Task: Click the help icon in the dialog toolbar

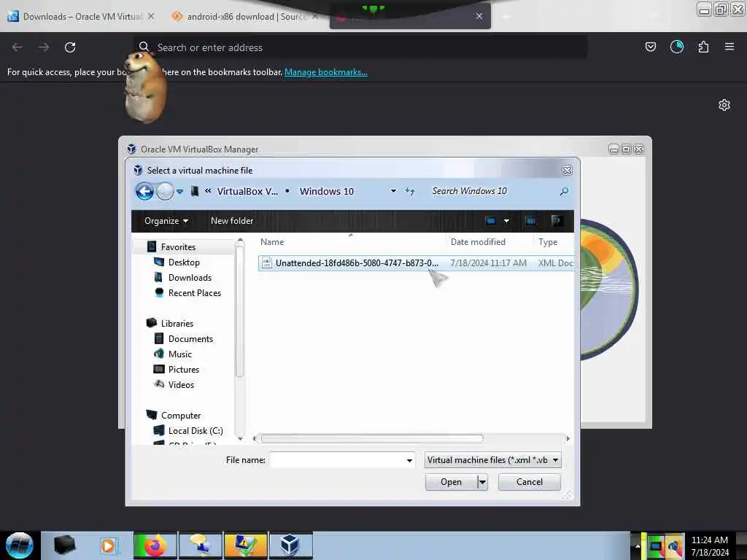Action: 556,220
